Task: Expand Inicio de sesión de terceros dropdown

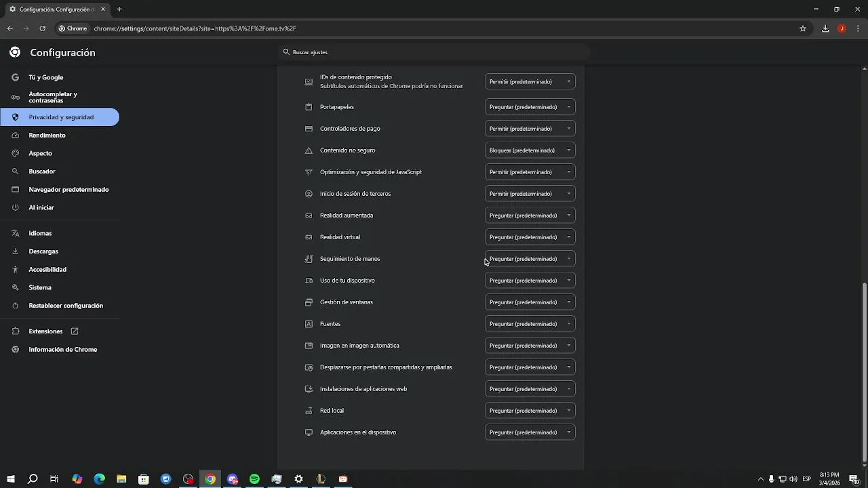Action: tap(530, 194)
